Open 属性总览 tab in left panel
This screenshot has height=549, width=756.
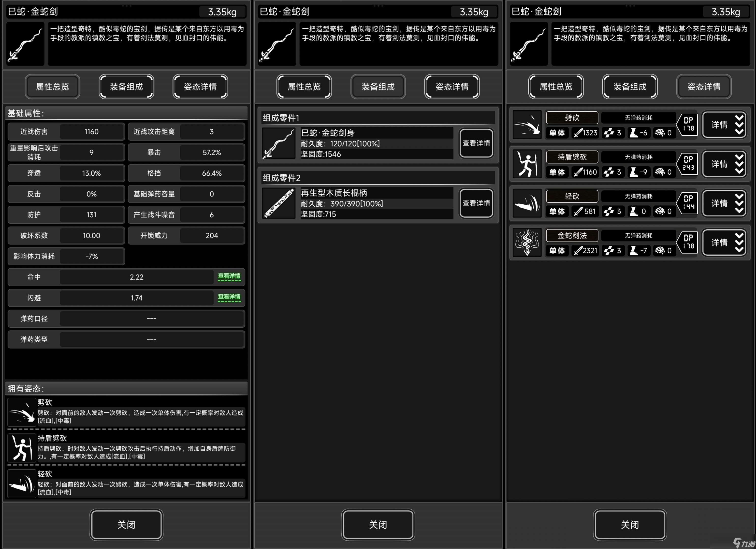pyautogui.click(x=52, y=87)
